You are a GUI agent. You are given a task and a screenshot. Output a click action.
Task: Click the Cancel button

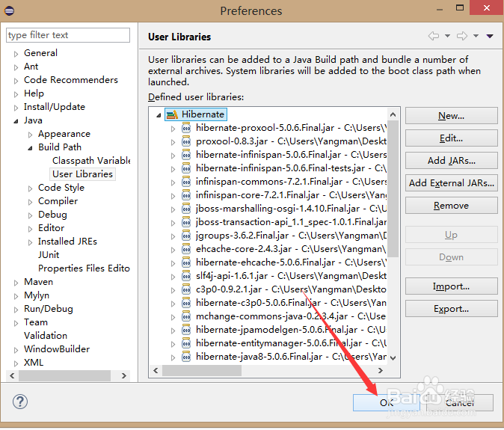460,402
